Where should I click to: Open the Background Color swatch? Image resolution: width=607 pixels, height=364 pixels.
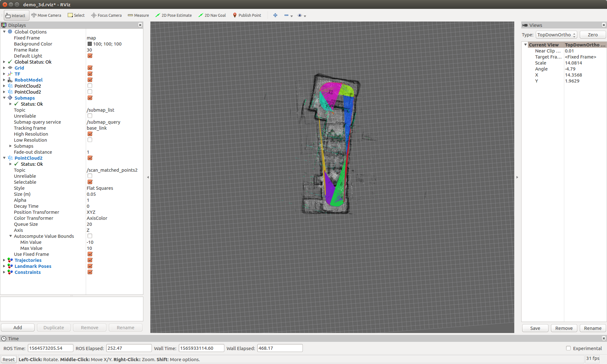[89, 44]
